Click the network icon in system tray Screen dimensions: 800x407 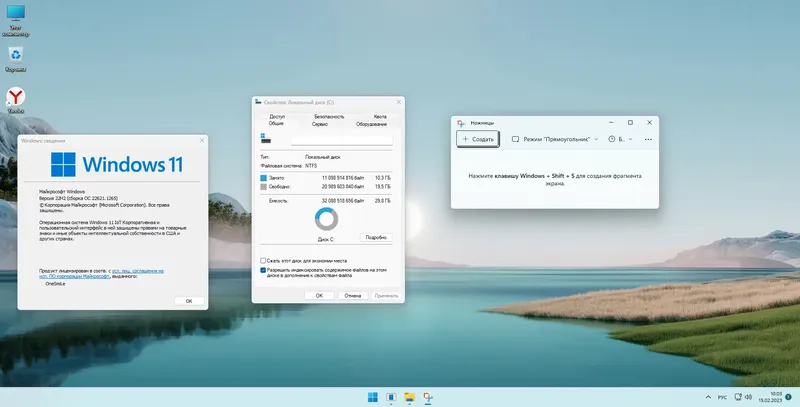click(738, 397)
